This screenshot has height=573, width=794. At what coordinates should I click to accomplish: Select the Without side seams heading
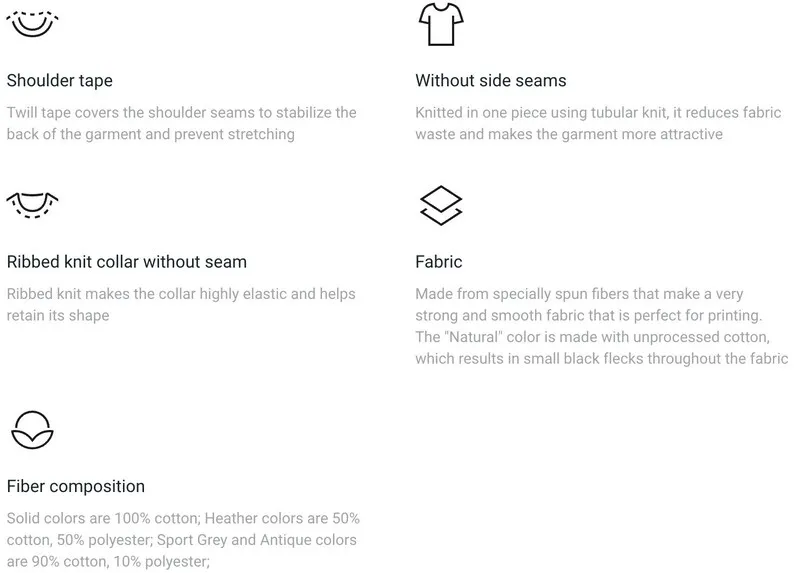[x=491, y=80]
